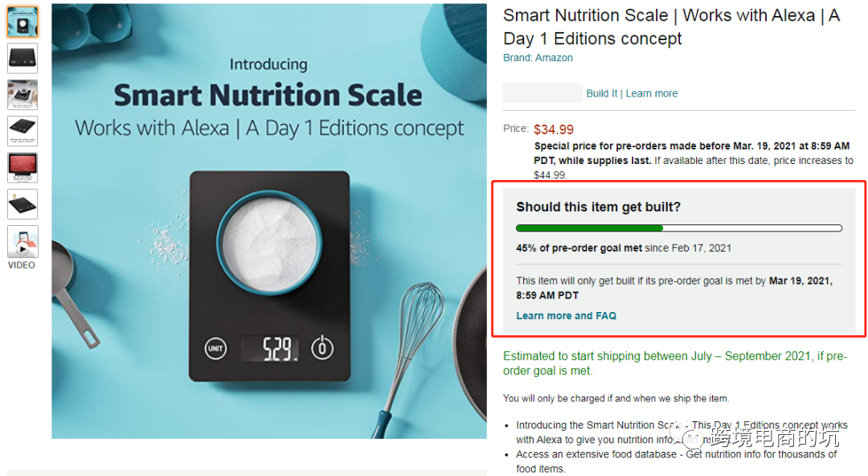View the sixth thumbnail of tilted scale
The width and height of the screenshot is (868, 476).
(x=23, y=204)
